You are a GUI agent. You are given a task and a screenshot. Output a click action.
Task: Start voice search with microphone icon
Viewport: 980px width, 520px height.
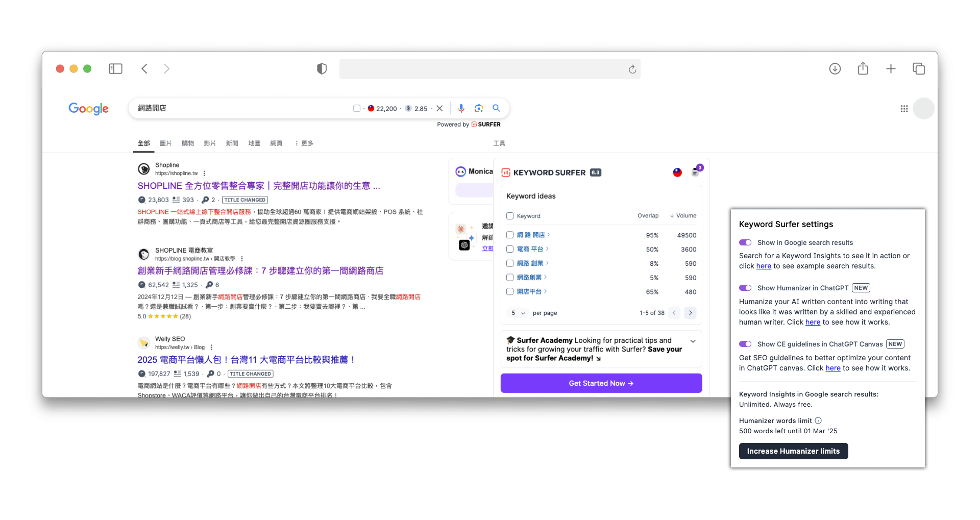click(x=461, y=108)
